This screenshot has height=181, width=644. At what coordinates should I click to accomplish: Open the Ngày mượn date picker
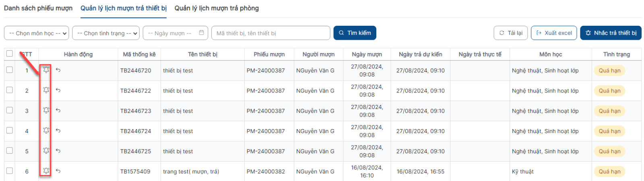coord(175,33)
